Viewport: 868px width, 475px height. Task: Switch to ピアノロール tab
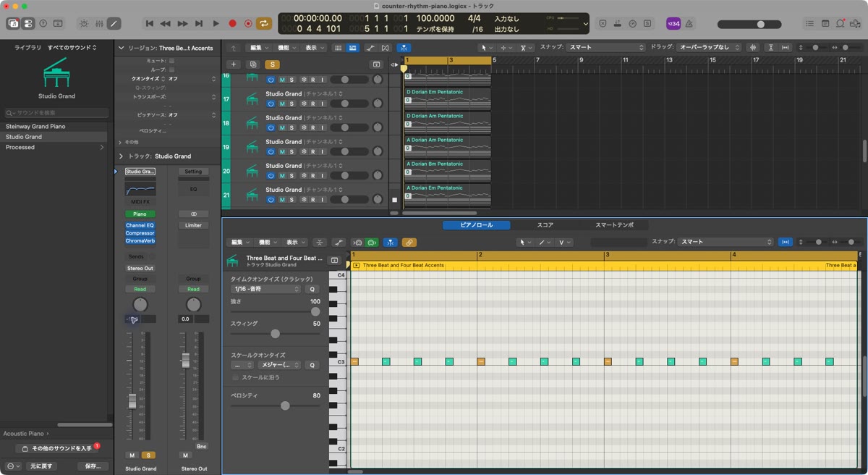pyautogui.click(x=477, y=225)
